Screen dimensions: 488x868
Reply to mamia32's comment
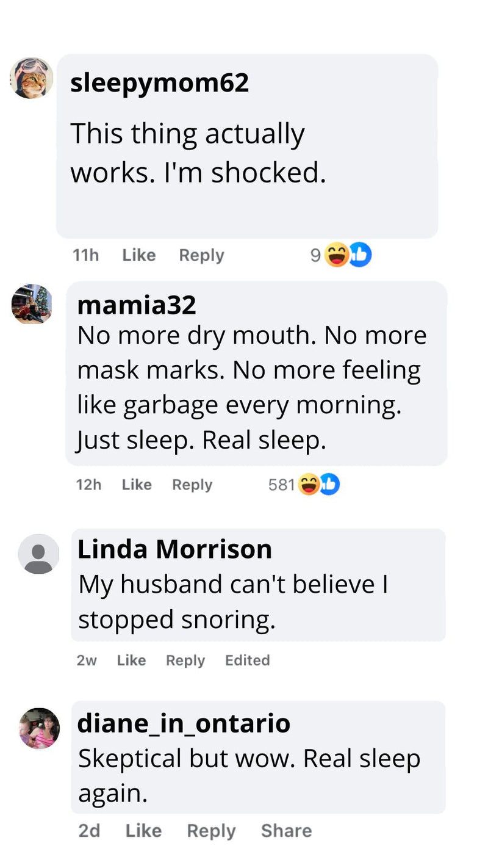(x=192, y=485)
